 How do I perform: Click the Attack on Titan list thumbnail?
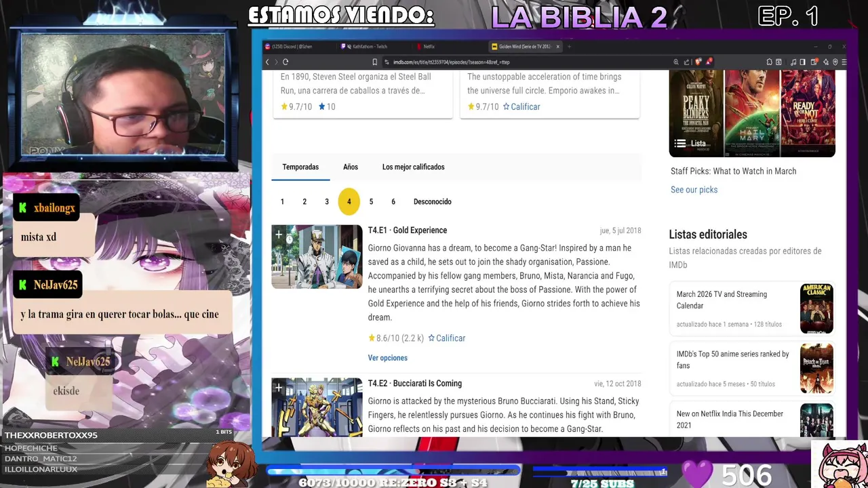(816, 368)
